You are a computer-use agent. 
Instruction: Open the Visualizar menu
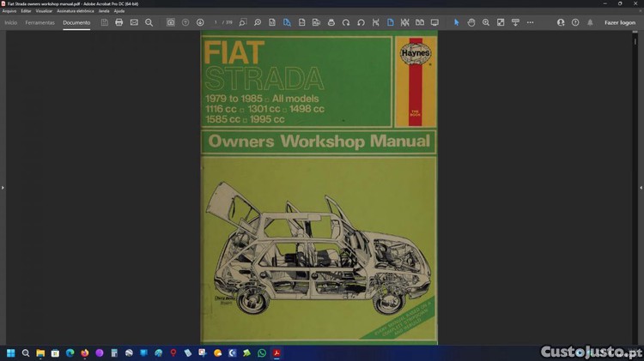coord(44,10)
